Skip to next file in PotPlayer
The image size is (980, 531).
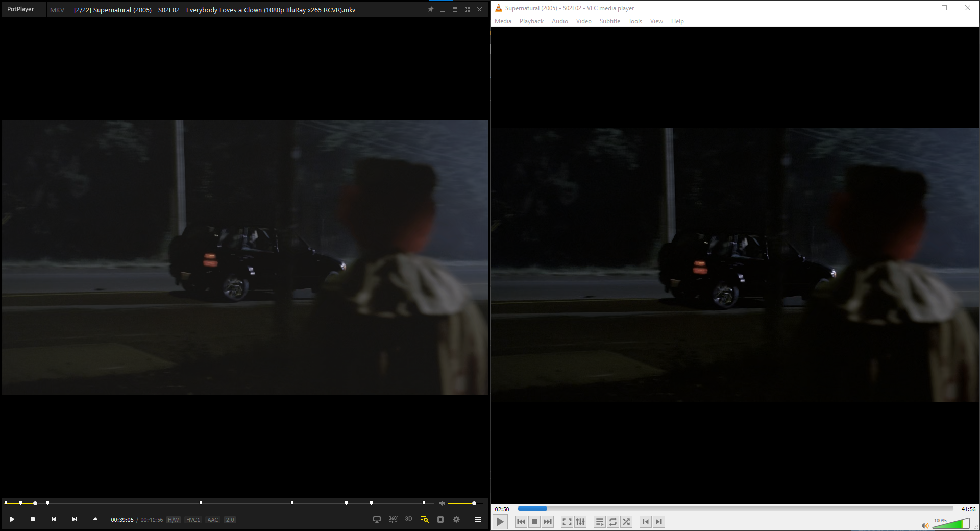[x=75, y=520]
